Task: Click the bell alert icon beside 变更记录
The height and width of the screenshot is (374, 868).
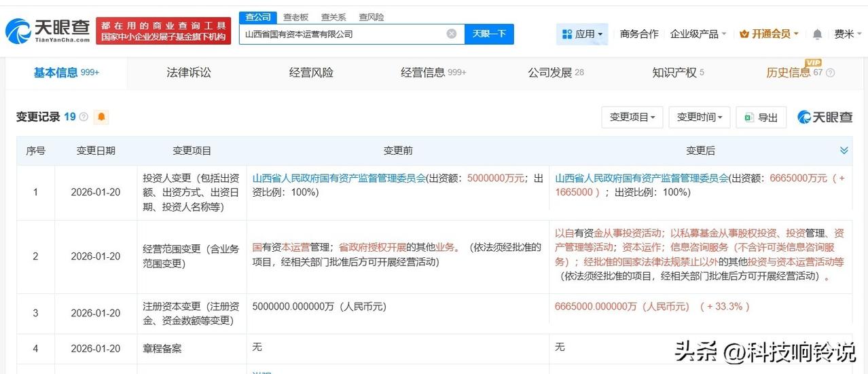Action: [x=101, y=117]
